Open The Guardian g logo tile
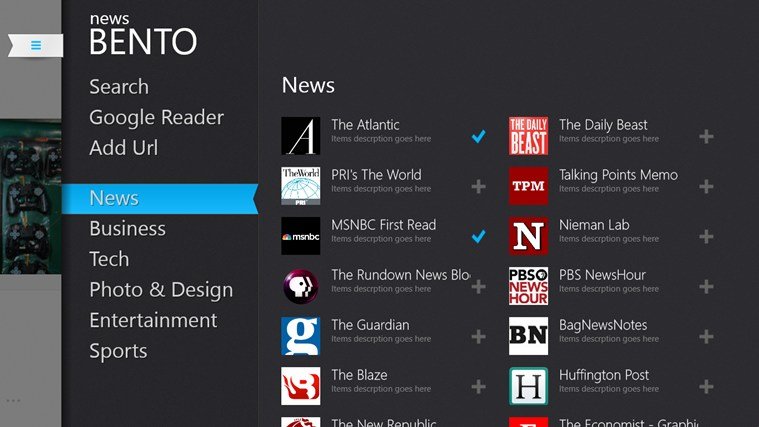759x427 pixels. (301, 336)
